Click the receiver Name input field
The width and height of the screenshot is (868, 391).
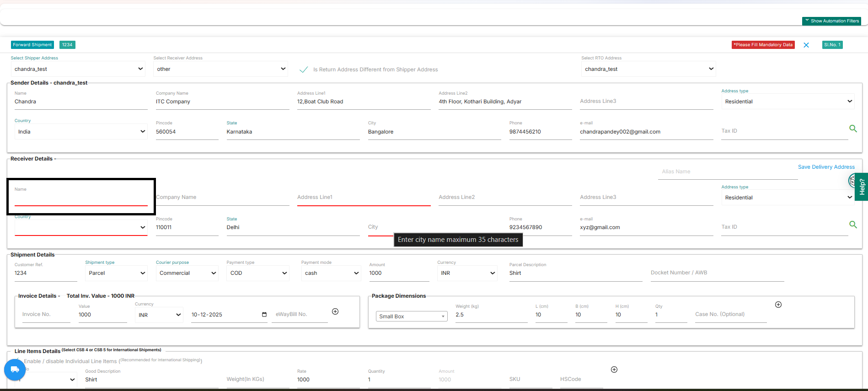click(x=81, y=200)
